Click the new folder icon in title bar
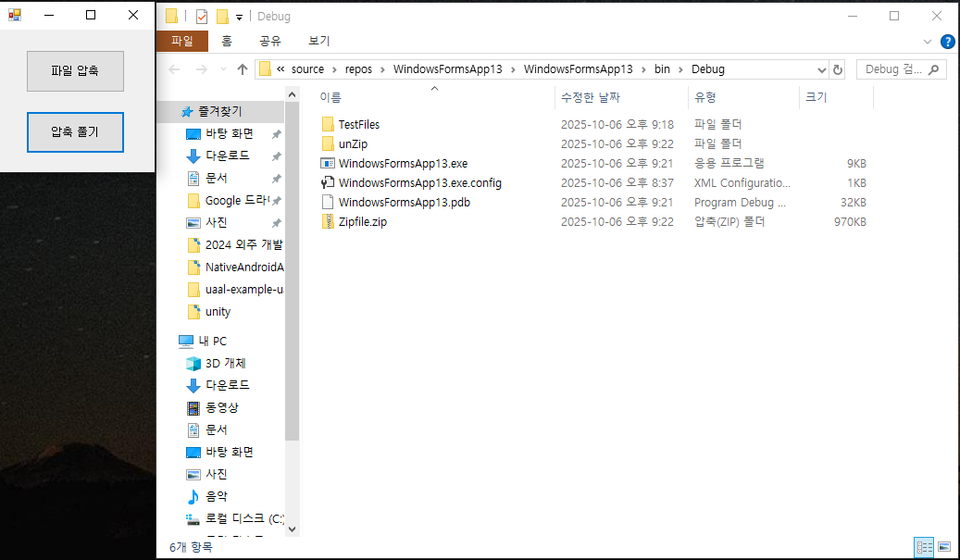This screenshot has width=960, height=560. click(x=222, y=17)
